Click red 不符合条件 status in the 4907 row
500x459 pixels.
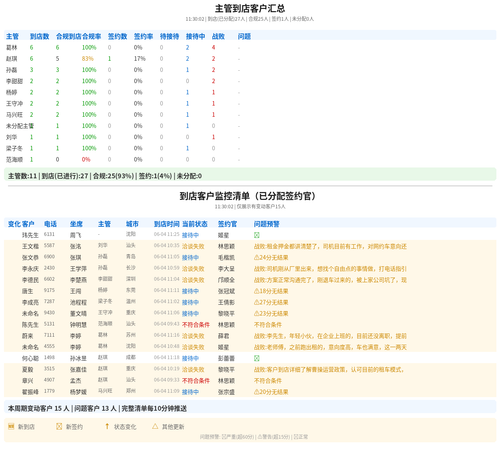196,381
